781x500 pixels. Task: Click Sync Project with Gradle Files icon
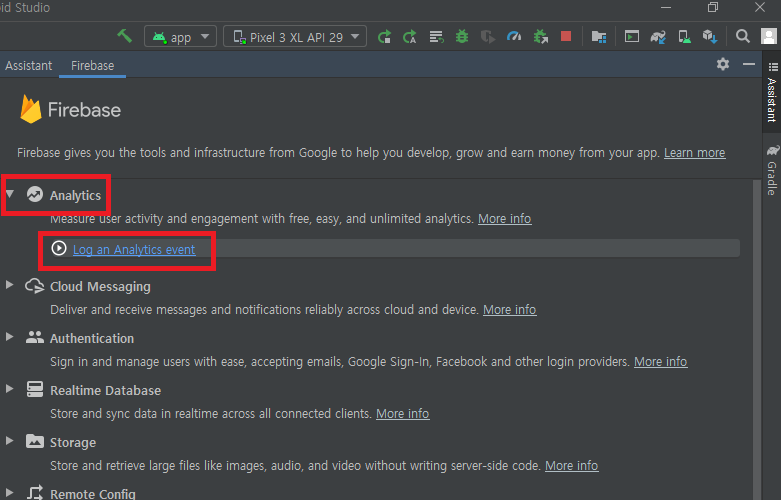tap(658, 37)
